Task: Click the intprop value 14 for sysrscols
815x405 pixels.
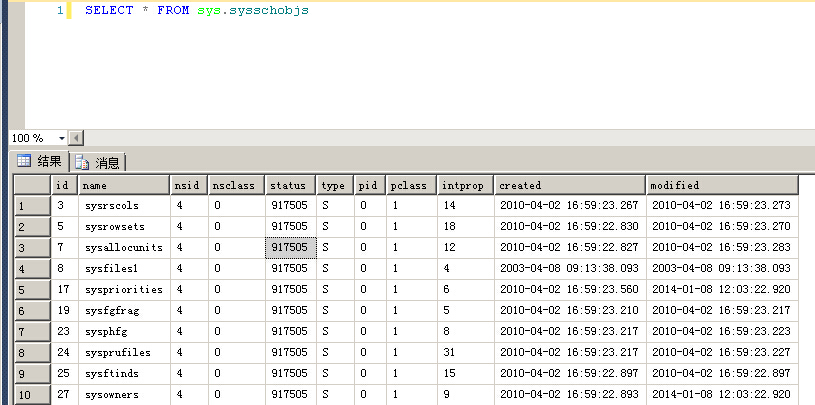Action: coord(465,205)
